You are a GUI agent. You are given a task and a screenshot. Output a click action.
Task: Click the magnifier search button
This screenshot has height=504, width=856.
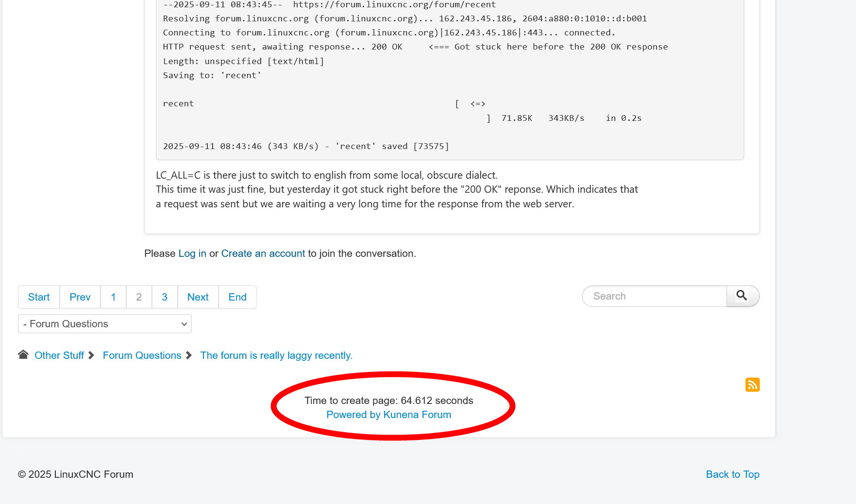click(742, 296)
